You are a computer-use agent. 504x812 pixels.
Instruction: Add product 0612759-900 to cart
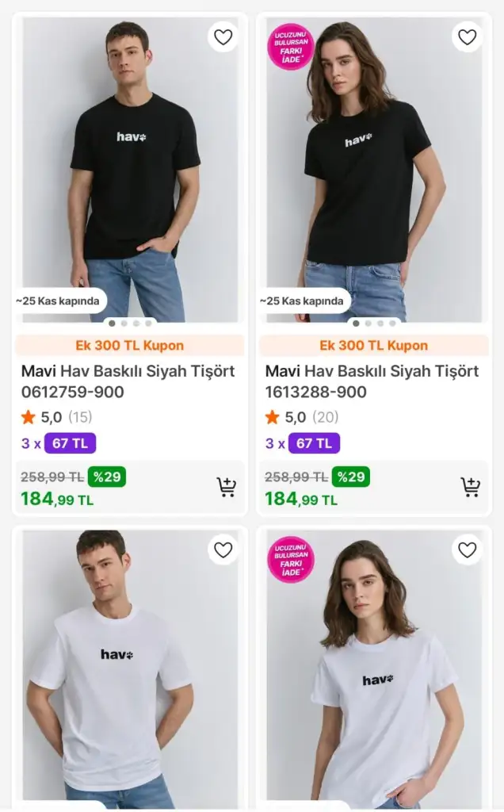click(227, 487)
